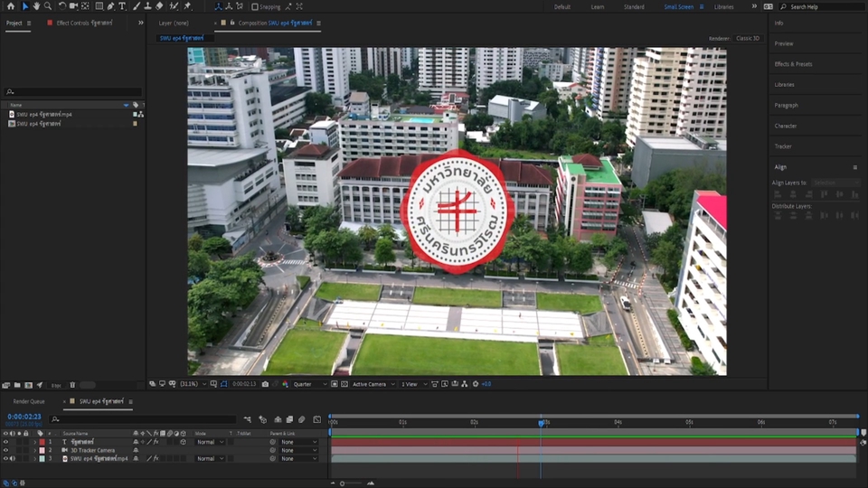The height and width of the screenshot is (488, 868).
Task: Open the 1 View layout dropdown
Action: [413, 384]
